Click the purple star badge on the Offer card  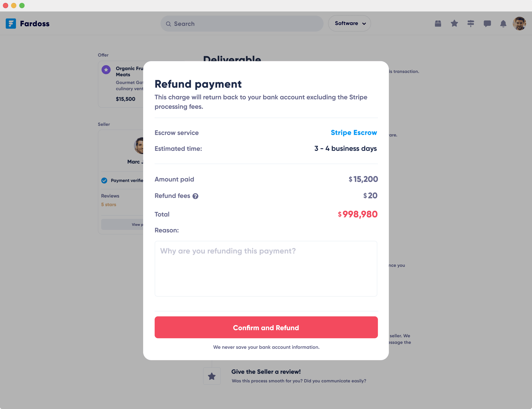point(106,70)
